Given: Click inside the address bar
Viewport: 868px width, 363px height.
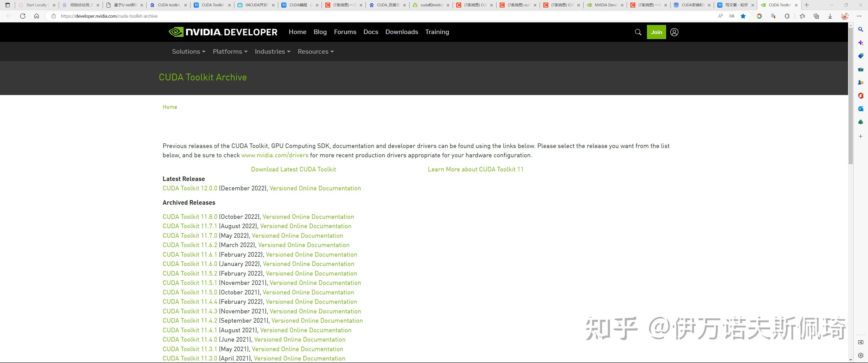Looking at the screenshot, I should tap(110, 16).
